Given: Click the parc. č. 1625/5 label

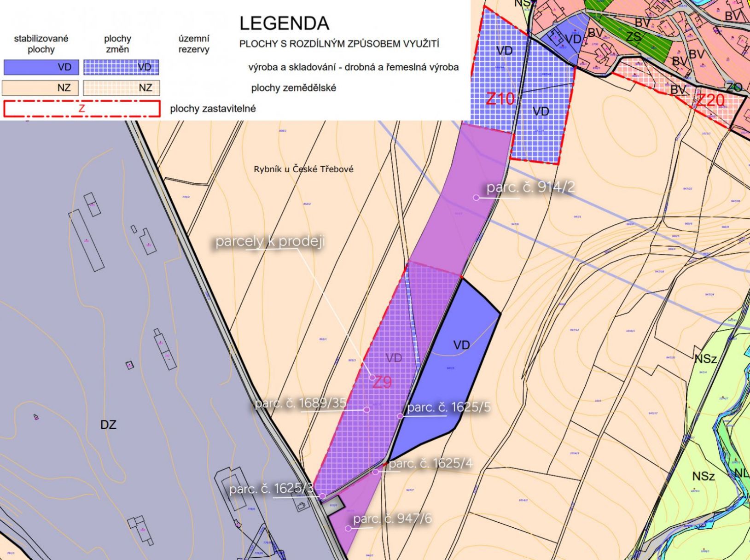Looking at the screenshot, I should coord(449,407).
